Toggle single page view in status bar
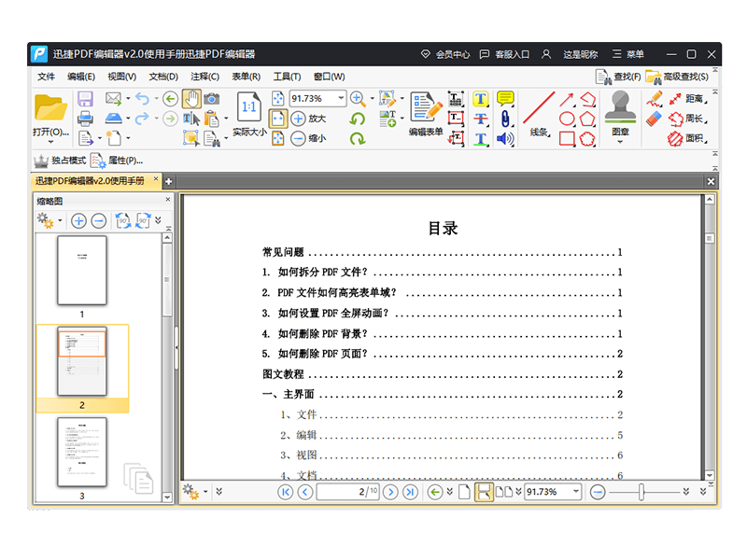747x560 pixels. click(463, 491)
